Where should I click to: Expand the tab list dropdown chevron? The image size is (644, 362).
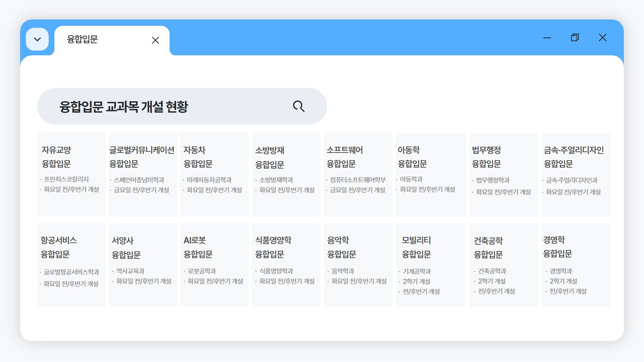coord(37,39)
